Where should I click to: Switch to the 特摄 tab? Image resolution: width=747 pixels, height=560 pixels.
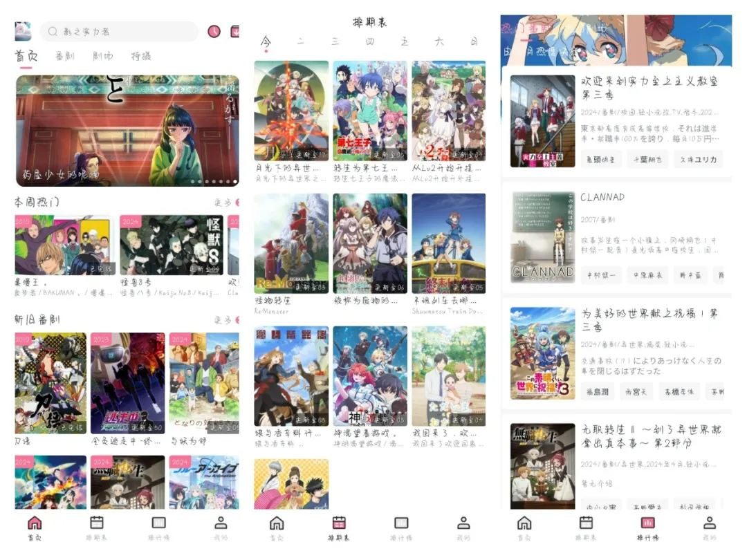click(142, 56)
